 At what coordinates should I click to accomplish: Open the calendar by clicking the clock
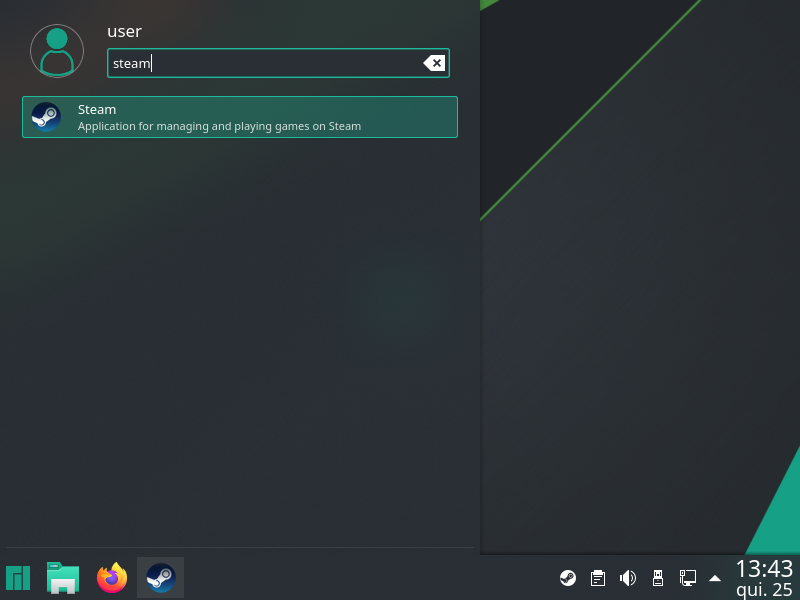764,570
